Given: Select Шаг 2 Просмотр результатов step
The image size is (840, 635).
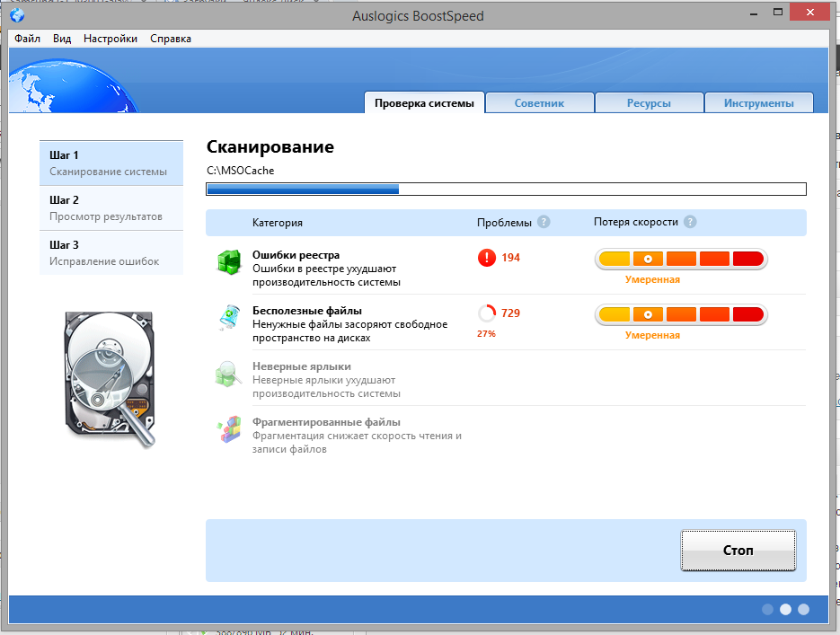Looking at the screenshot, I should [111, 208].
